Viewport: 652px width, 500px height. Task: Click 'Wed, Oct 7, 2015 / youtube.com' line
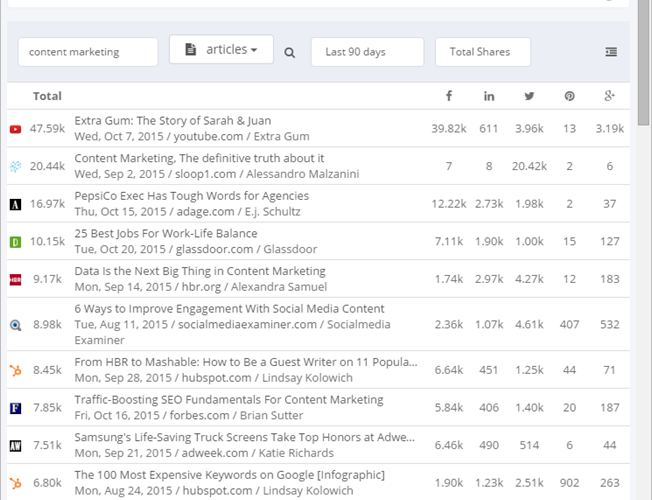[159, 136]
